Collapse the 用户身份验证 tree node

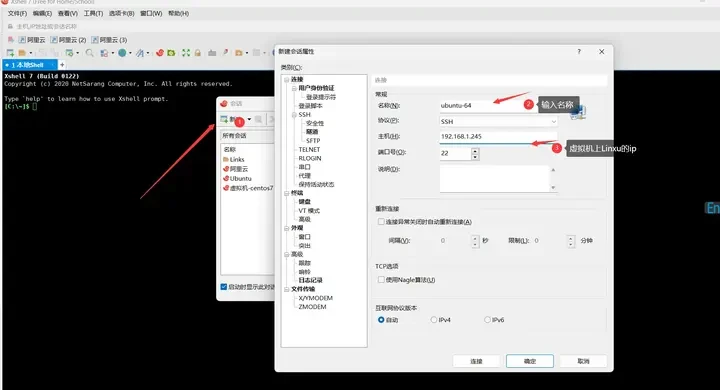pos(294,88)
